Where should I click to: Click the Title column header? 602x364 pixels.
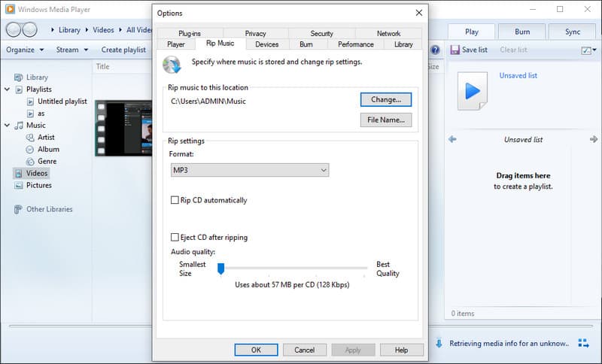(x=103, y=67)
